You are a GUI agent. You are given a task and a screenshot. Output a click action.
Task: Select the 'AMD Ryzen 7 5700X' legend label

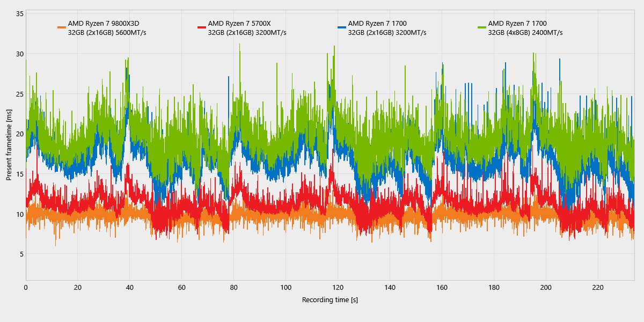pos(239,23)
